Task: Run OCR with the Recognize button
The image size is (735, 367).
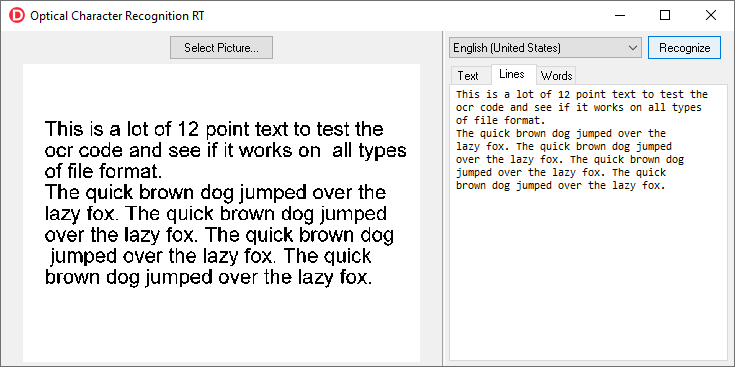Action: 684,48
